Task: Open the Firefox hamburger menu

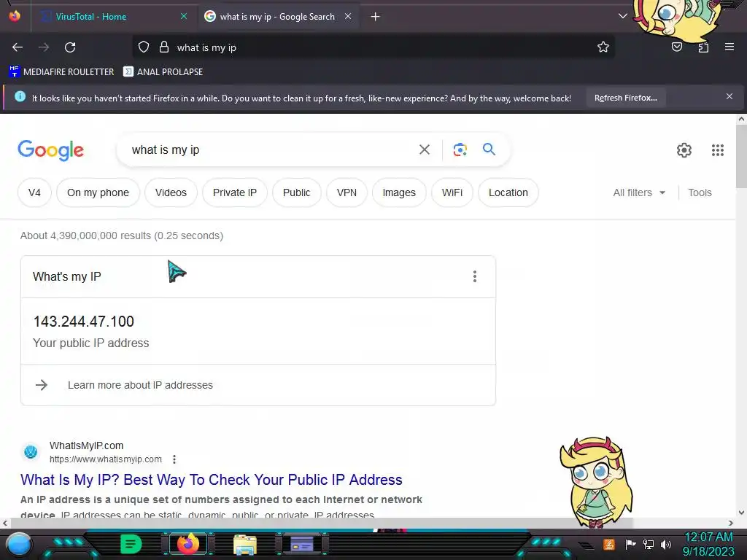Action: pyautogui.click(x=729, y=47)
